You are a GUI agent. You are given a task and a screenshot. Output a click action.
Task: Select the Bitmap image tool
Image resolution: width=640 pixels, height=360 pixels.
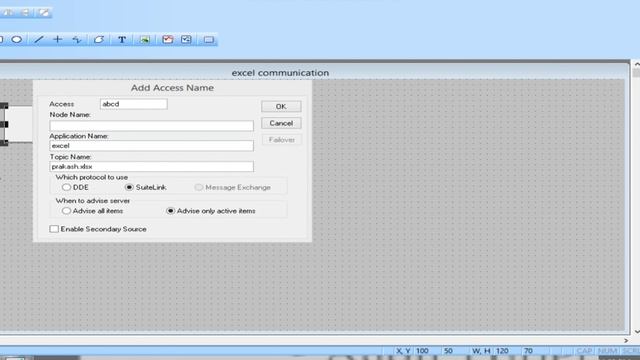pos(144,40)
